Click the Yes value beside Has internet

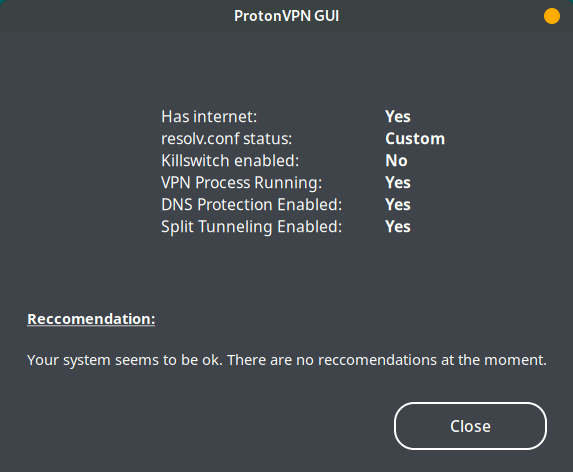[398, 117]
